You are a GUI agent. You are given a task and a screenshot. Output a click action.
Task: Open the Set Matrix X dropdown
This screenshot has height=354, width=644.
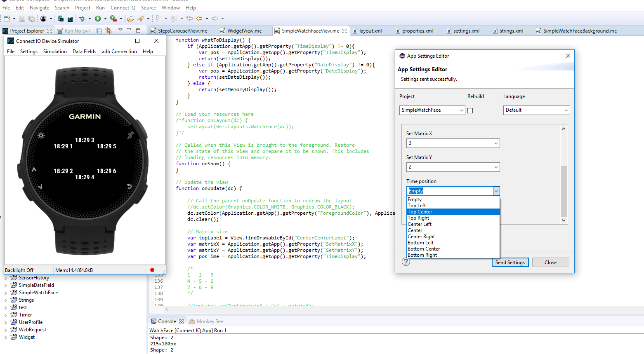point(453,143)
